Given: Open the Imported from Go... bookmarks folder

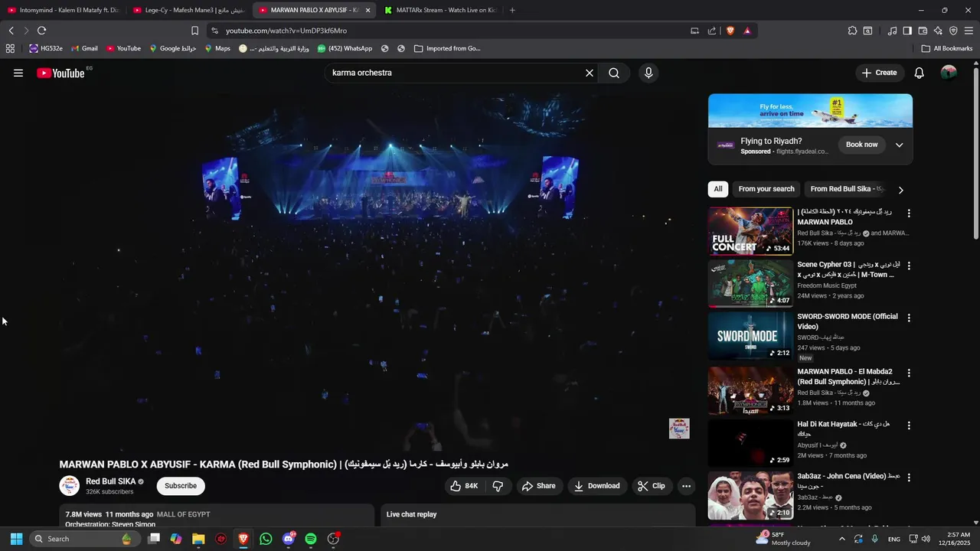Looking at the screenshot, I should pyautogui.click(x=447, y=48).
